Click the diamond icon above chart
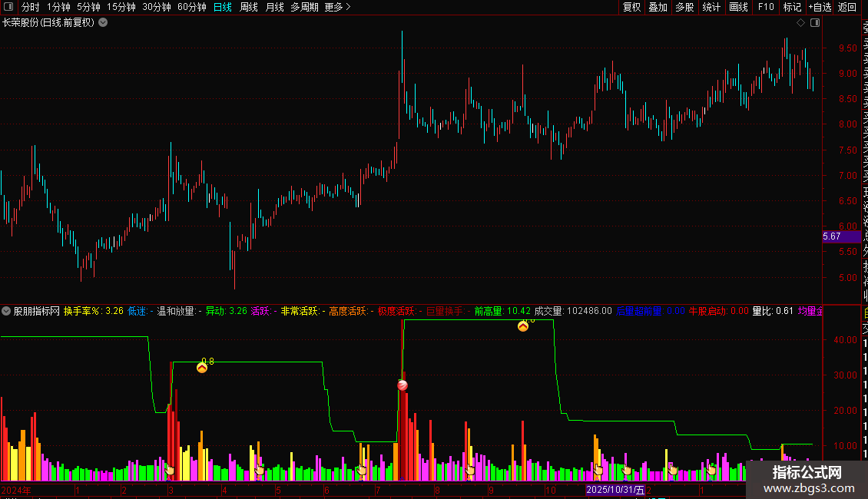868x499 pixels. coord(800,23)
